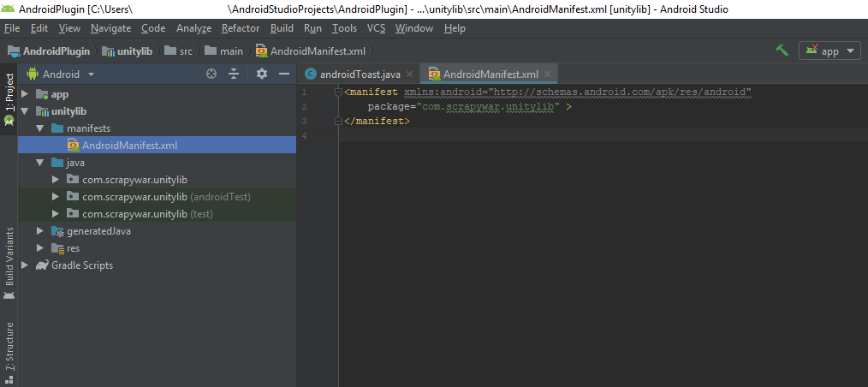Click line number 2 in the gutter

304,106
